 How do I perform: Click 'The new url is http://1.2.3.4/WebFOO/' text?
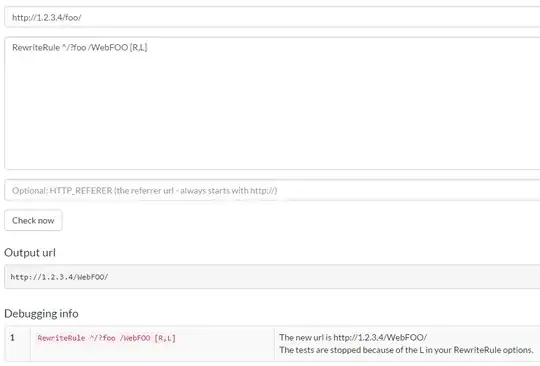click(353, 337)
